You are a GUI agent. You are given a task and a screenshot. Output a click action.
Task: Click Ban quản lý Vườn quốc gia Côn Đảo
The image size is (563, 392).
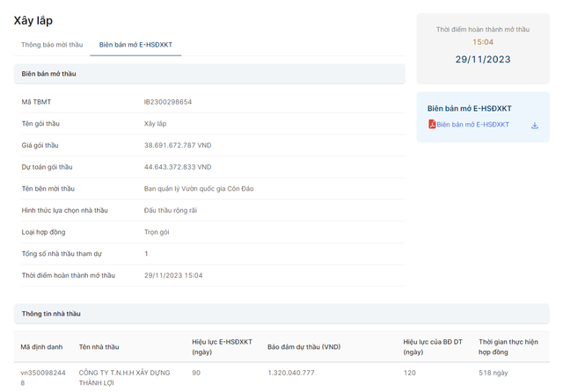coord(199,188)
